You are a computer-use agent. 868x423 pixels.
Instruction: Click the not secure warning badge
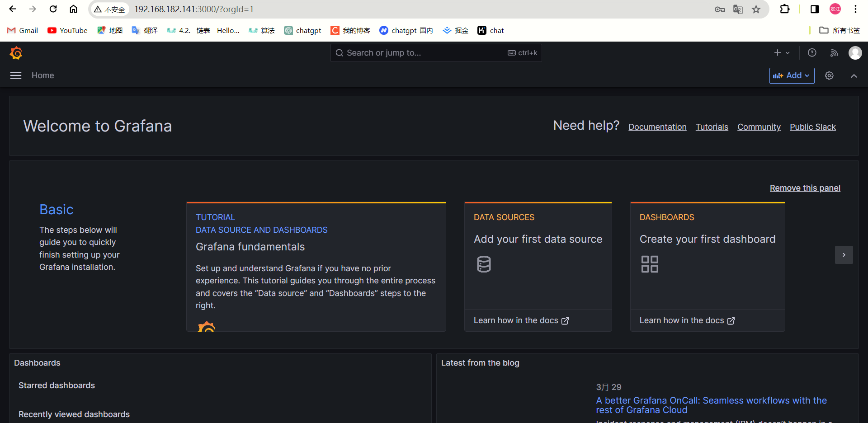[109, 9]
